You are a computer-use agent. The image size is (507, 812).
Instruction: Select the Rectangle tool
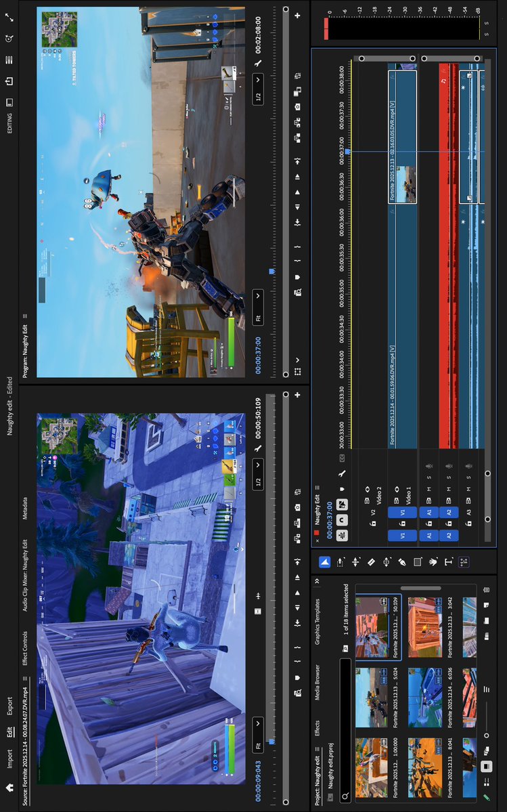(x=418, y=562)
